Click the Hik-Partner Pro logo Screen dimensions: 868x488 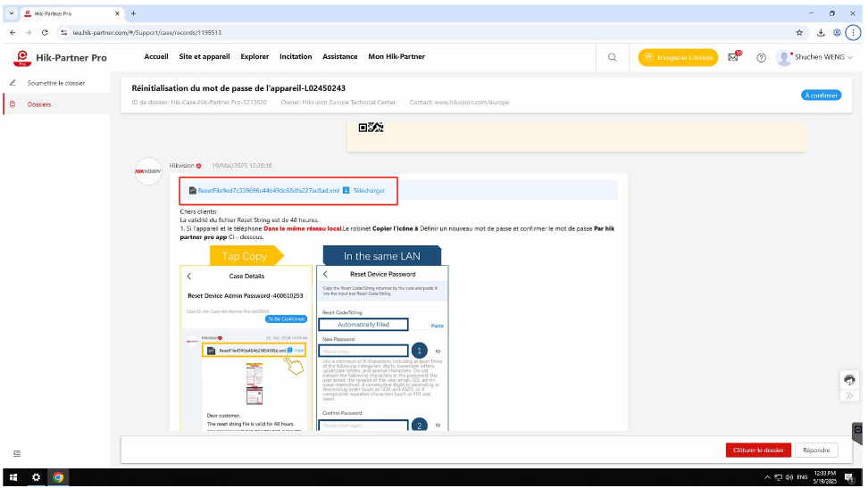coord(60,57)
